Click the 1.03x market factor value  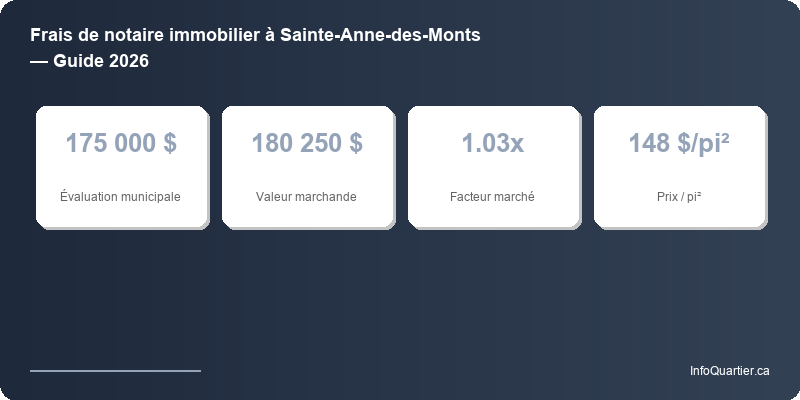(x=492, y=143)
